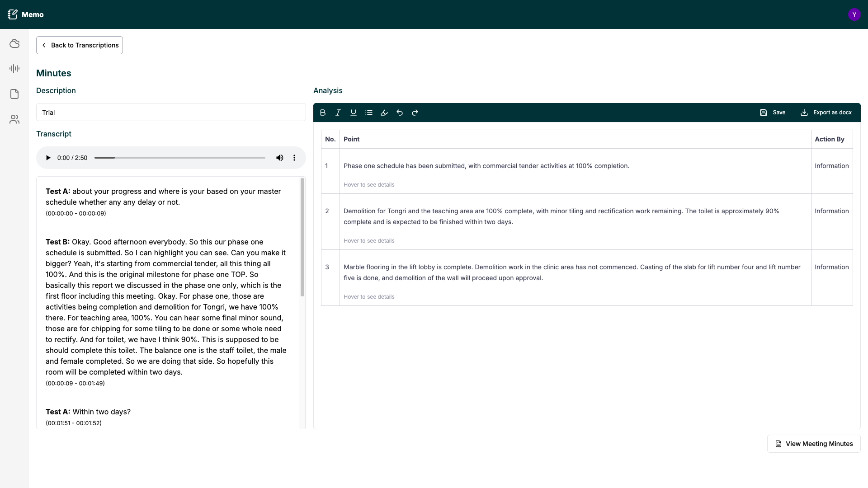Open the cloud icon in sidebar
Screen dimensions: 868x488
point(14,43)
